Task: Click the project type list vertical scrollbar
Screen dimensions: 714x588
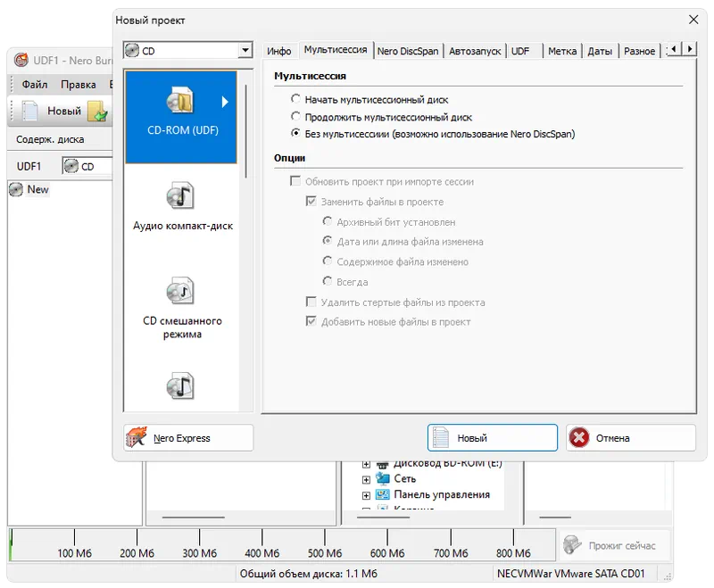Action: 246,132
